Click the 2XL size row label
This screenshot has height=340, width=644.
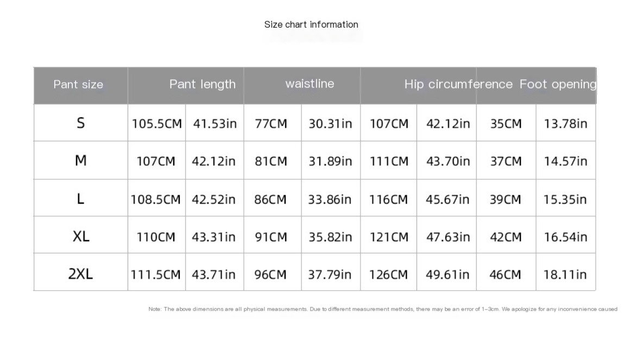80,274
